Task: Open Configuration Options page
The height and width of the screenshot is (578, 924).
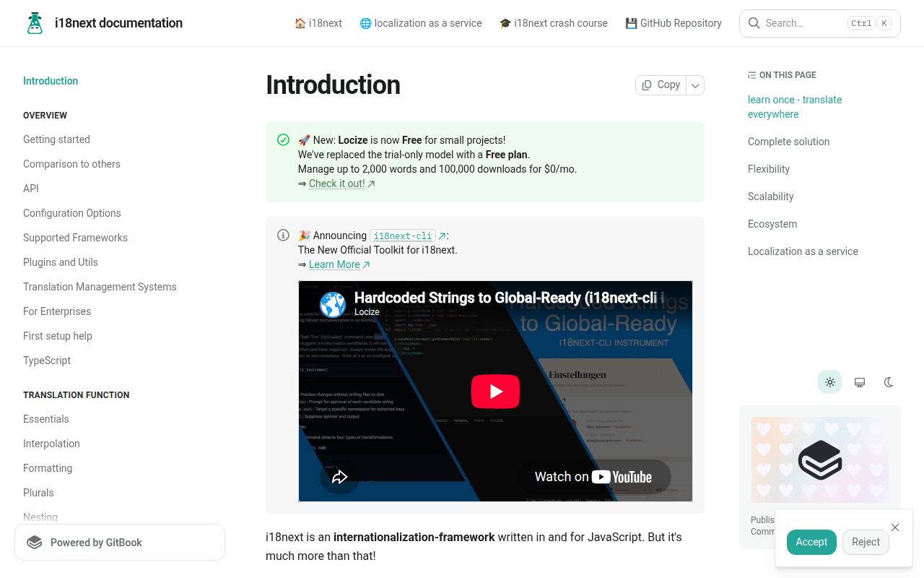Action: (x=72, y=213)
